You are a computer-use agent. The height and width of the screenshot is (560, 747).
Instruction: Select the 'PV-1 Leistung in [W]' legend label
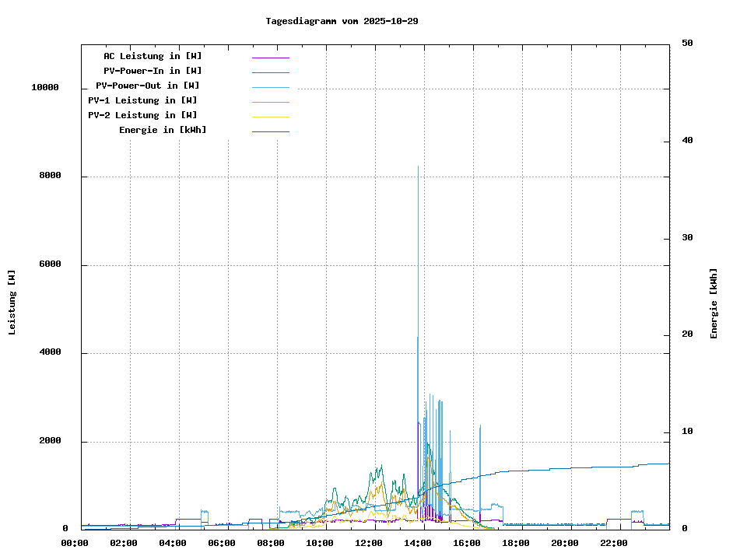click(142, 100)
